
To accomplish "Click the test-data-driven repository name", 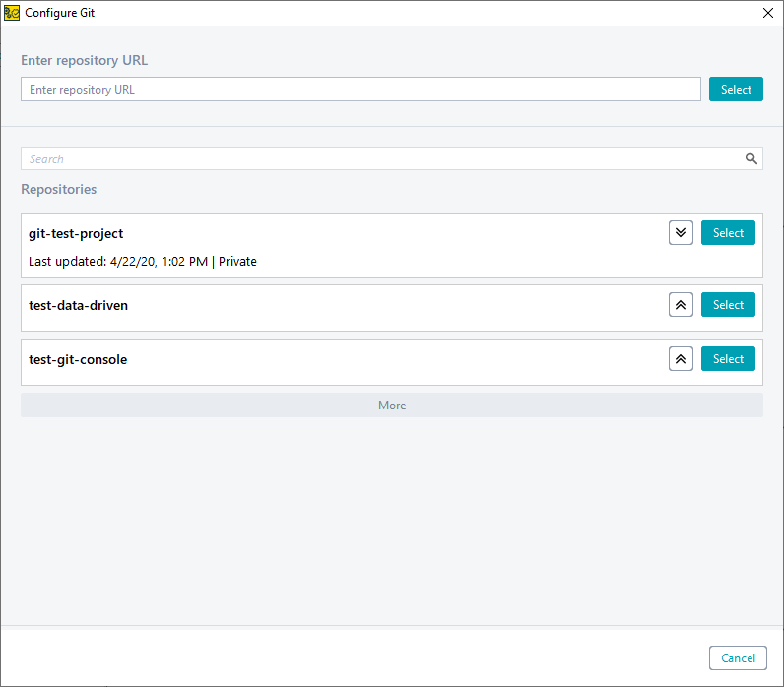I will [x=78, y=305].
